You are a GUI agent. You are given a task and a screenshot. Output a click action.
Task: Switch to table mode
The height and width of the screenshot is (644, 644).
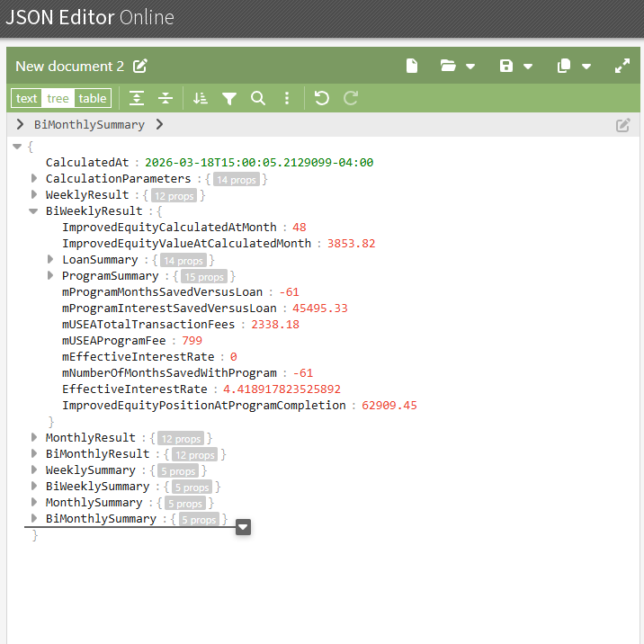tap(92, 98)
